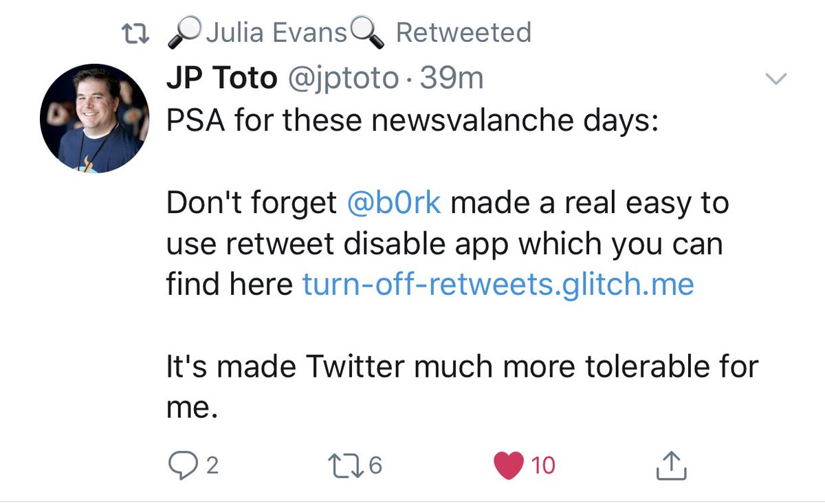Click the JP Toto display name
The width and height of the screenshot is (825, 504).
coord(221,80)
